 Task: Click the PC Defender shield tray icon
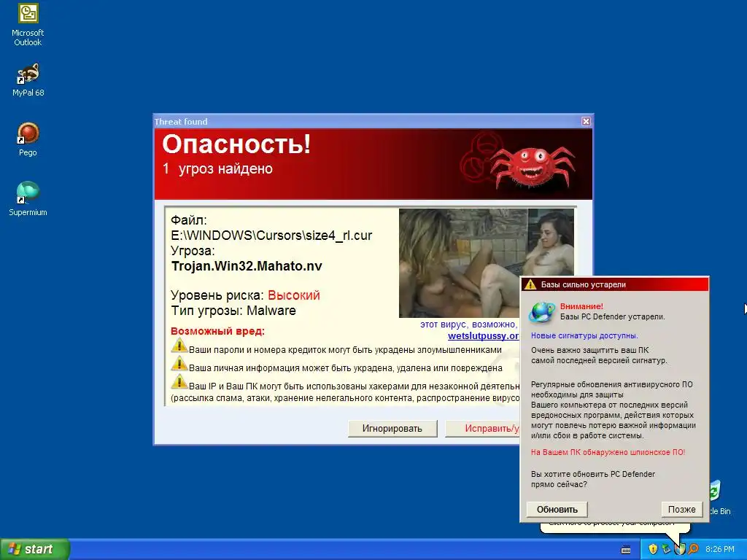click(x=680, y=549)
